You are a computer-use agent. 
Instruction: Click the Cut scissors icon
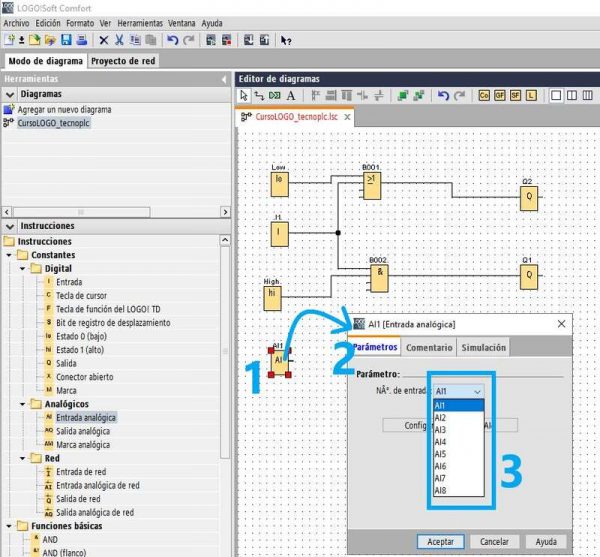(118, 40)
